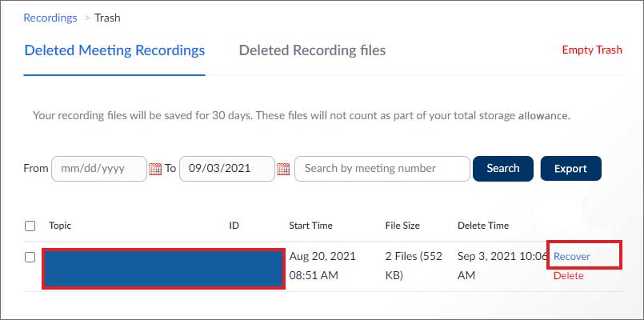Click Empty Trash link

pos(592,50)
